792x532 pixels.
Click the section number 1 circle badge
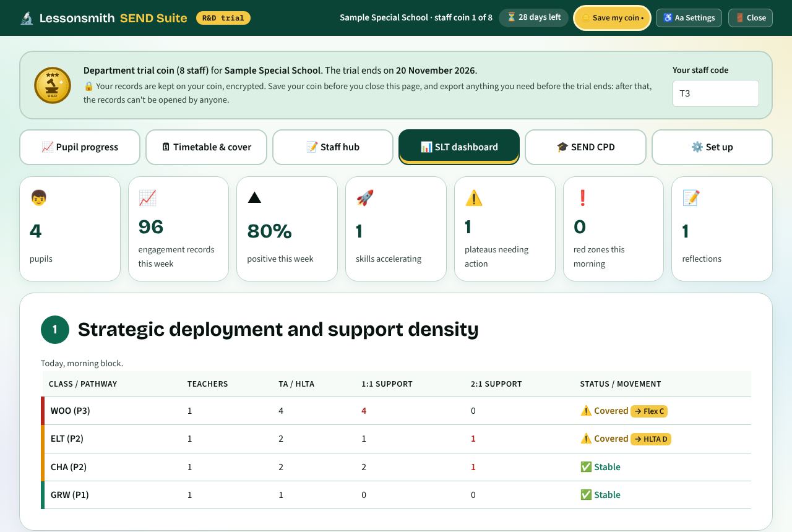coord(54,330)
